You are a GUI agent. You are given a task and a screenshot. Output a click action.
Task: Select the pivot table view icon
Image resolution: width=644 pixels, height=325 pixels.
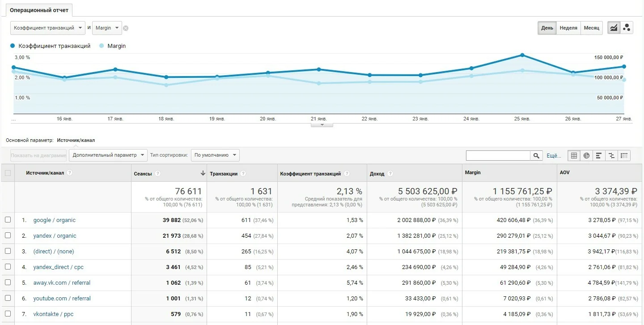point(624,155)
